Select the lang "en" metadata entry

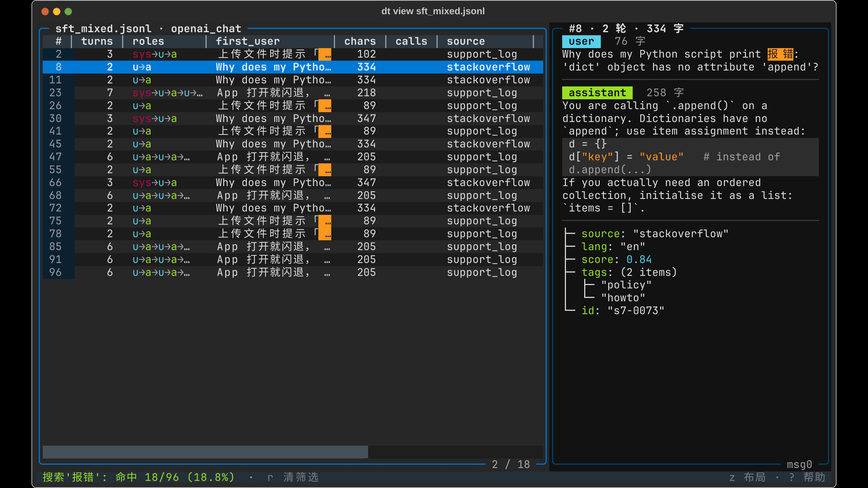(x=613, y=247)
